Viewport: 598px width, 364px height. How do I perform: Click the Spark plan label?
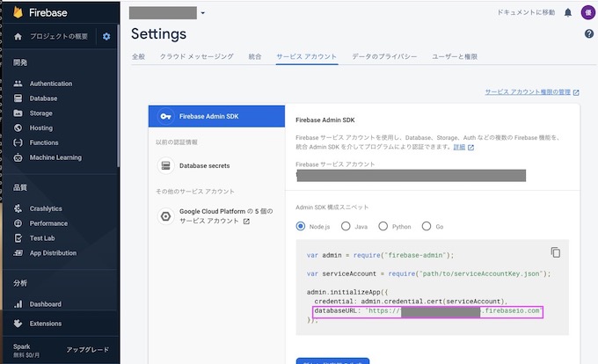(x=22, y=346)
